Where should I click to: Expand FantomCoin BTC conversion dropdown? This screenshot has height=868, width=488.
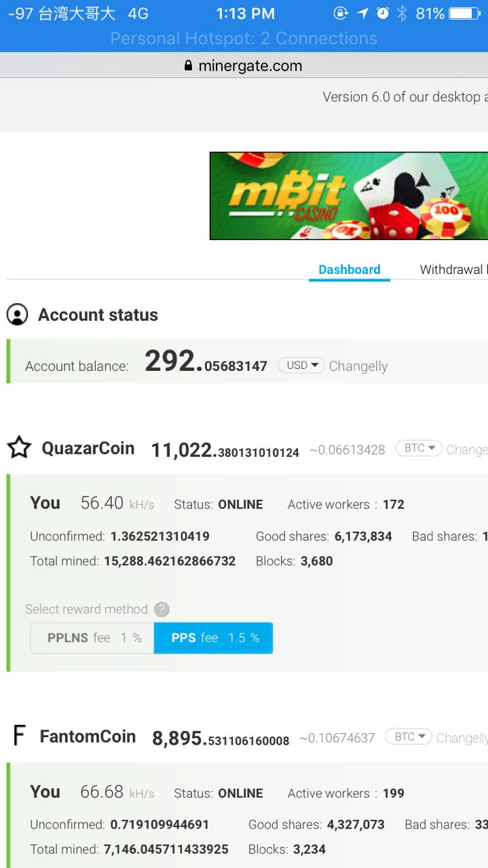pyautogui.click(x=409, y=737)
